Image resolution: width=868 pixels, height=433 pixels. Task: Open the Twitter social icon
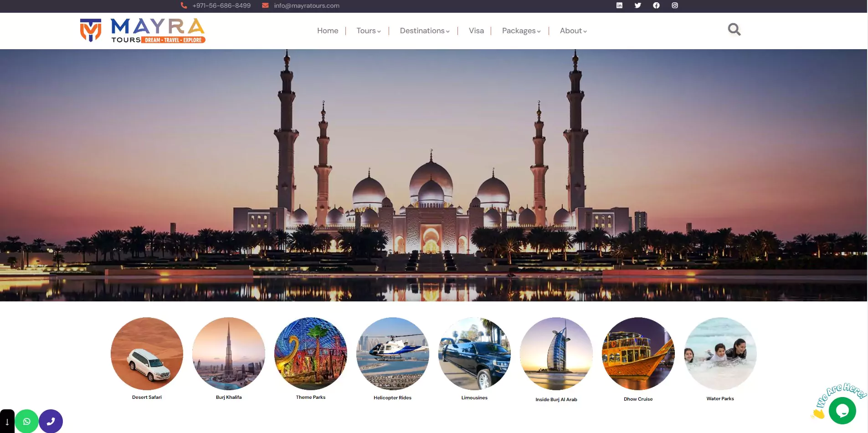pyautogui.click(x=637, y=5)
